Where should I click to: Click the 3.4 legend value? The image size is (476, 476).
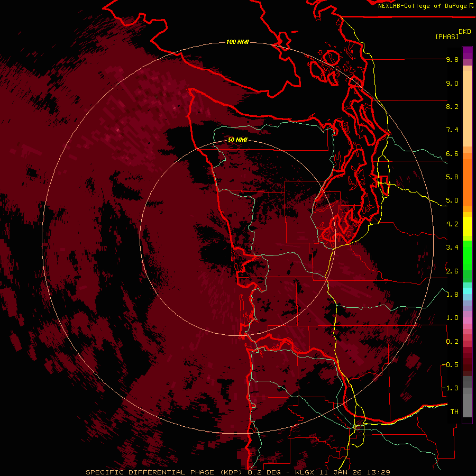pyautogui.click(x=452, y=248)
